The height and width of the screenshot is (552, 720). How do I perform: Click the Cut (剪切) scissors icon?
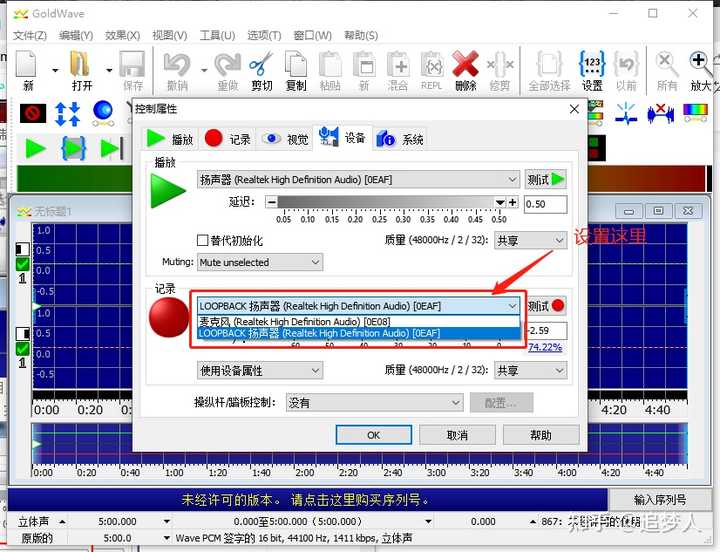pos(261,64)
